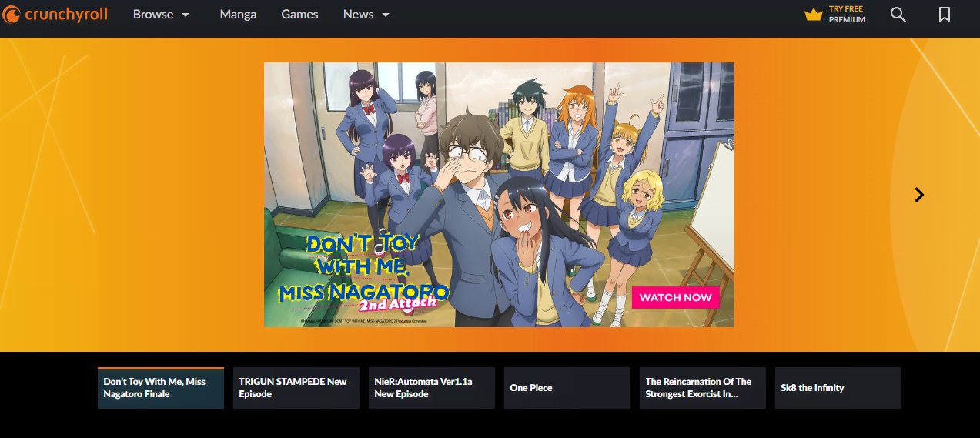Expand the News dropdown menu
Screen dimensions: 980x438
click(366, 15)
